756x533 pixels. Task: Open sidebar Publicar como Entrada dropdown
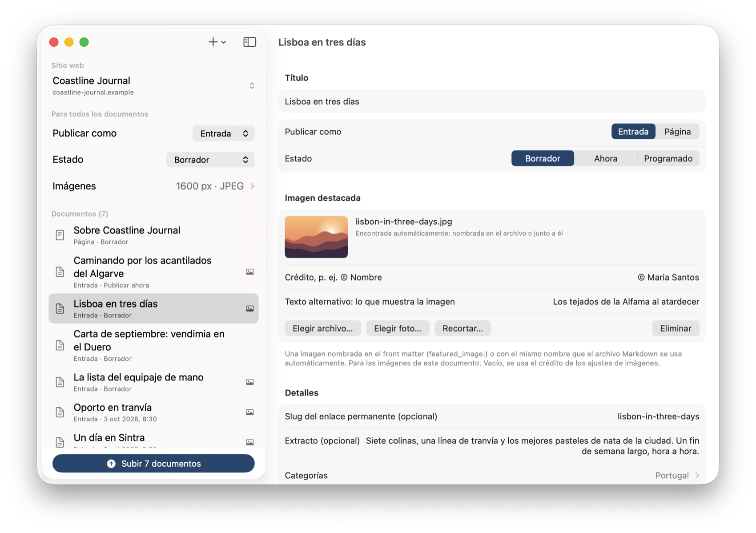pyautogui.click(x=223, y=133)
